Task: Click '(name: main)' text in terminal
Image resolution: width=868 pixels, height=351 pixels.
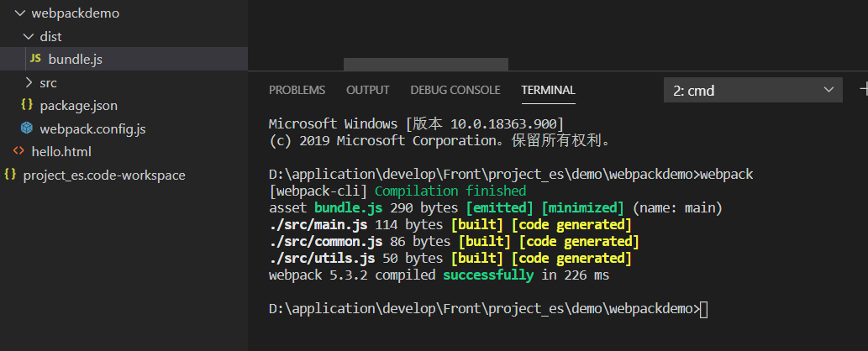Action: coord(677,208)
